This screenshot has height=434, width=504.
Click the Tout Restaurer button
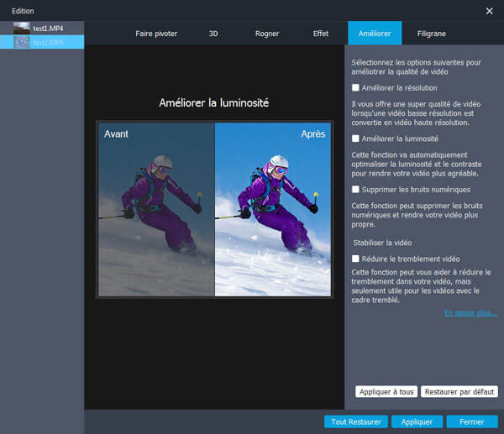(x=356, y=421)
